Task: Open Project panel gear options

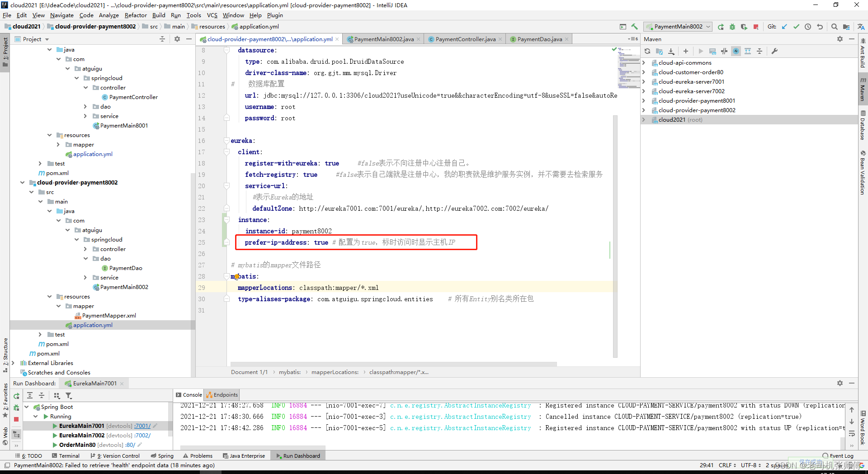Action: click(x=177, y=39)
